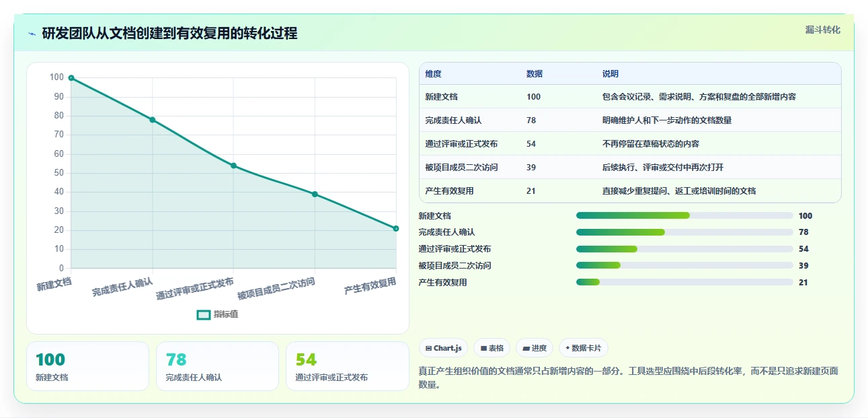Click the chart data point for 完成责任人确认

[x=153, y=120]
